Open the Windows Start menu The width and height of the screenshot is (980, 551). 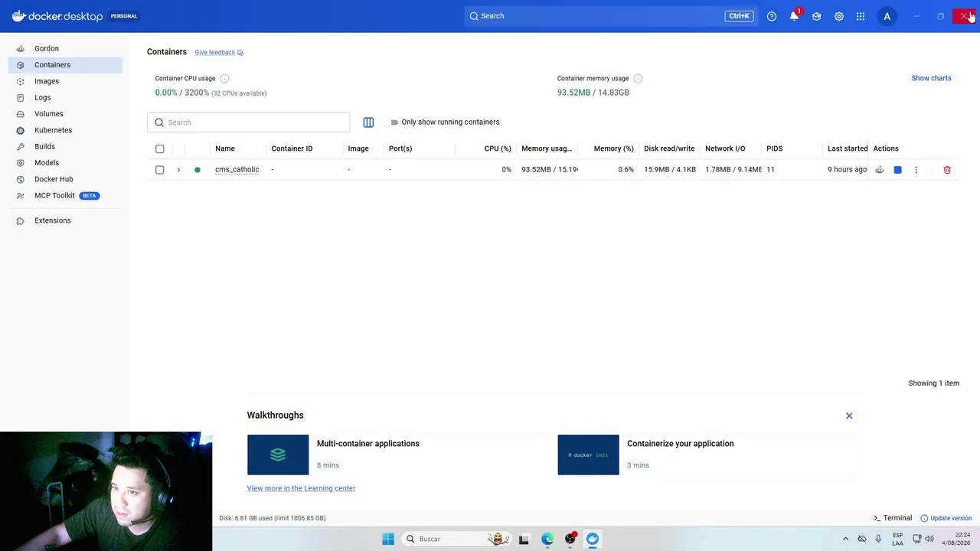click(388, 539)
